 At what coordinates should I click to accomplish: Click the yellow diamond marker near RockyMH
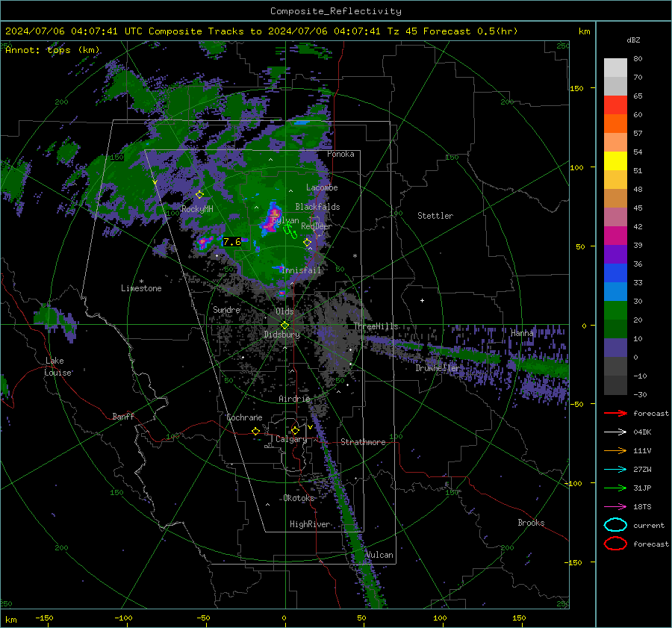tap(199, 195)
